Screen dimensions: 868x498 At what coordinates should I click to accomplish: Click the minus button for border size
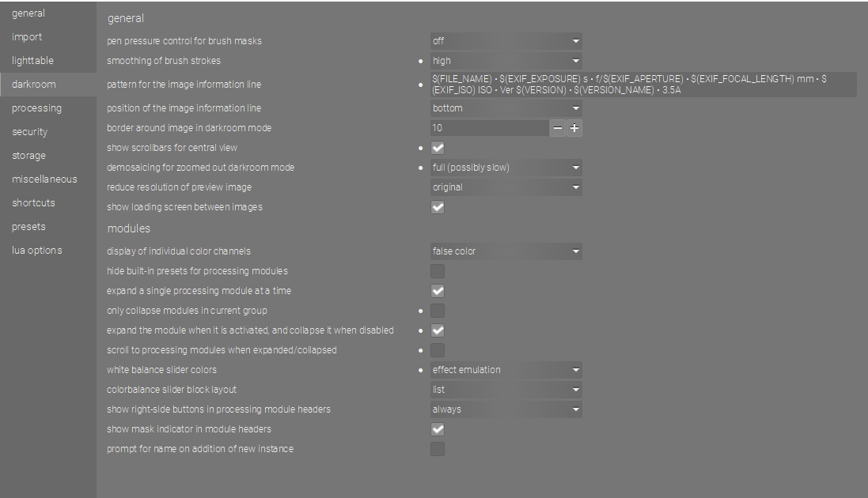[x=558, y=128]
